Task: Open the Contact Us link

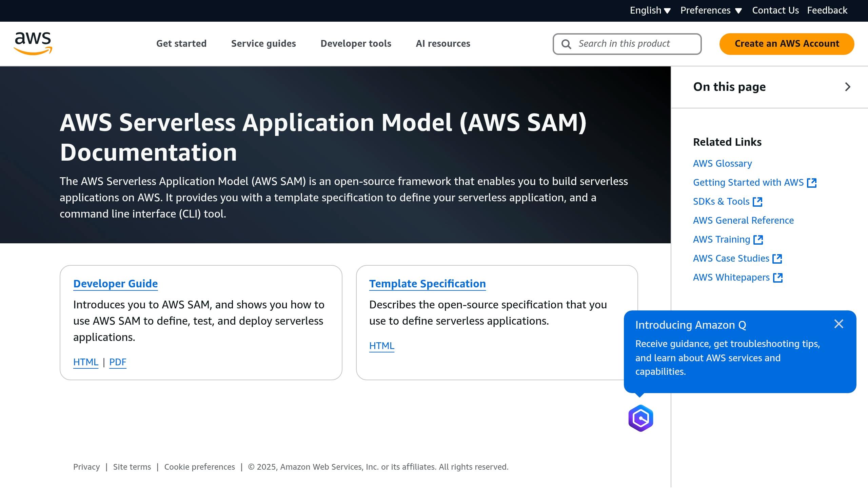Action: tap(775, 11)
